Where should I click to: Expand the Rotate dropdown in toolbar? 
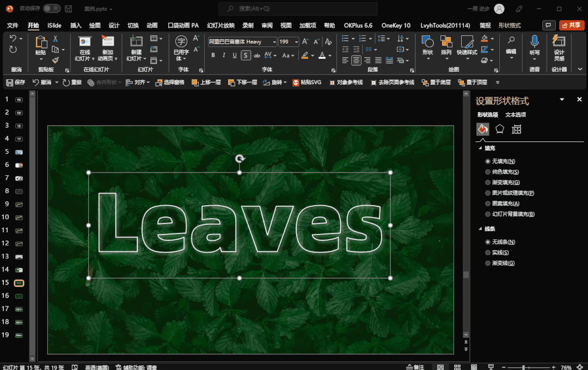pos(285,83)
